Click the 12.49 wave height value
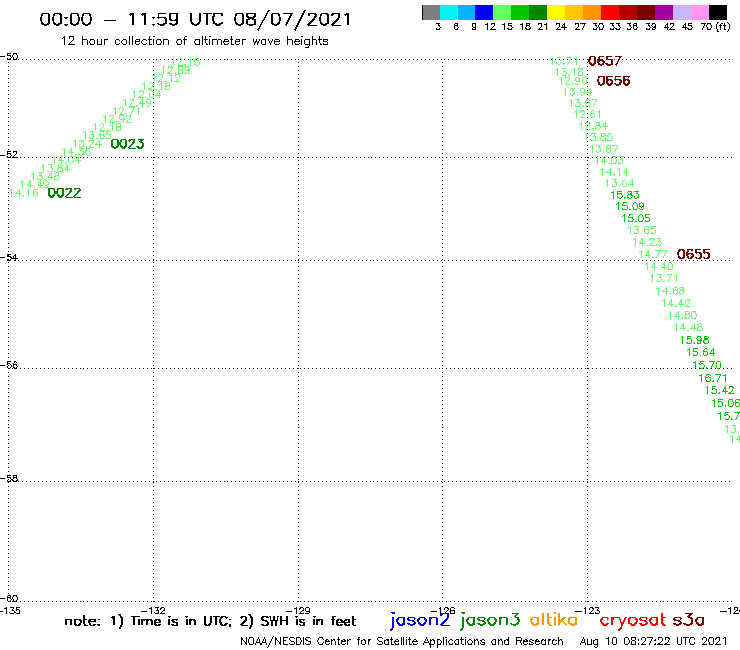Image resolution: width=740 pixels, height=650 pixels. (x=137, y=103)
